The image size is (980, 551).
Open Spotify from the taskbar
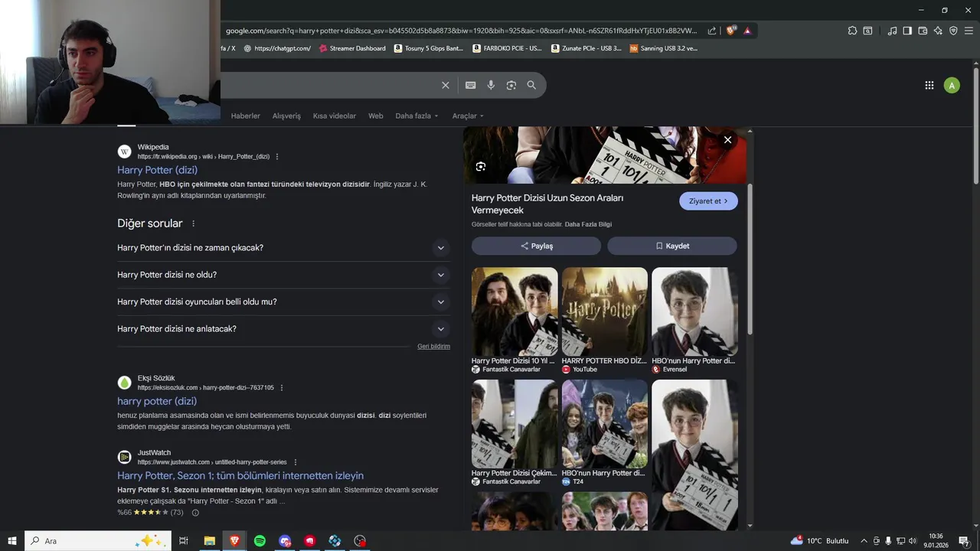260,541
